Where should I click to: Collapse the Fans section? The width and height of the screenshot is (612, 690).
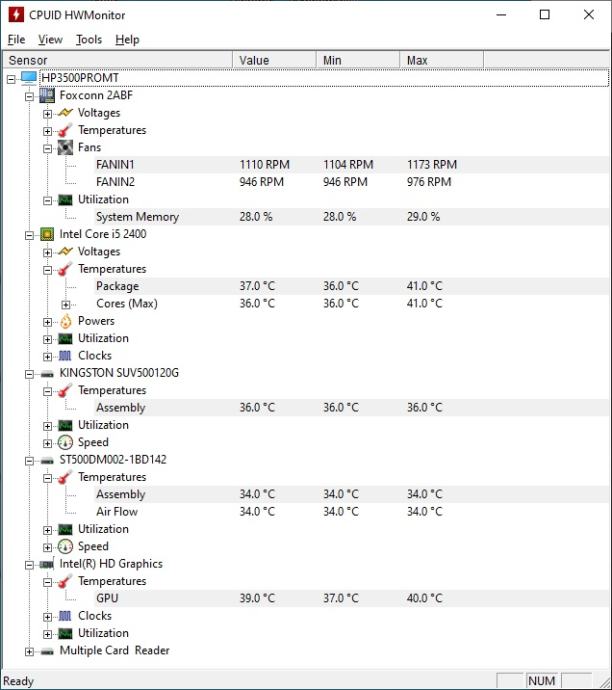click(48, 149)
